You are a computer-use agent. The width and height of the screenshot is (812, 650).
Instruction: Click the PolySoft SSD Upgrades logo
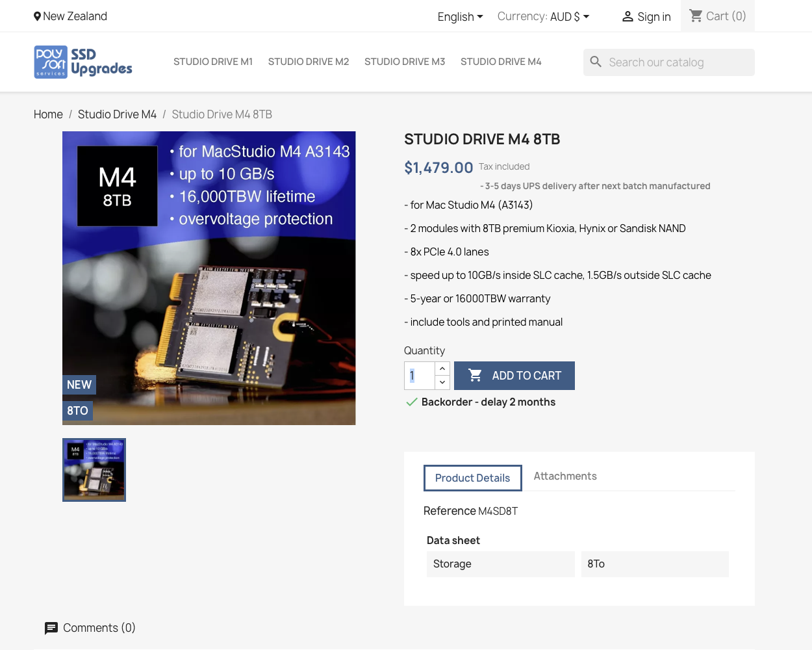pyautogui.click(x=83, y=62)
